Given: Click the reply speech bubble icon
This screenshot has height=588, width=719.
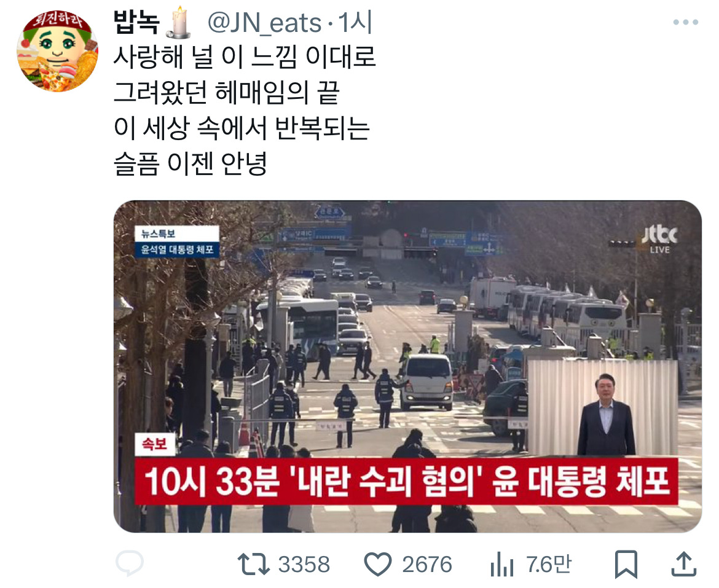Looking at the screenshot, I should 130,563.
